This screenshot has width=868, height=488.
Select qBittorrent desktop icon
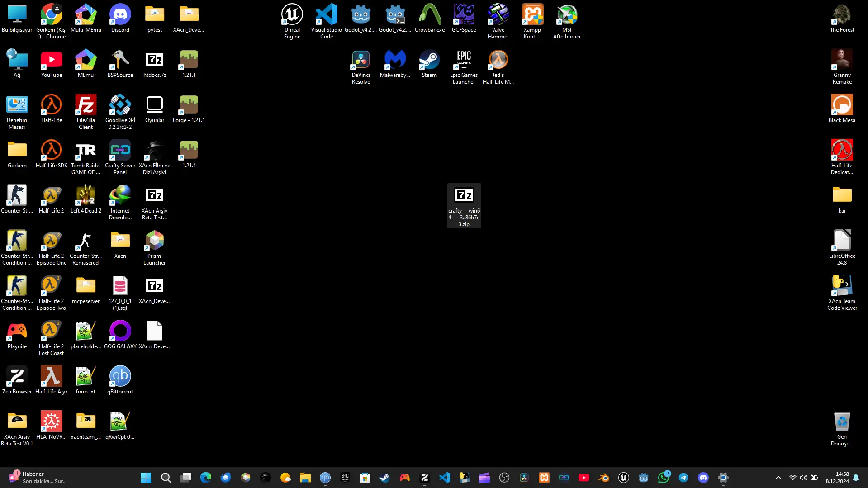coord(120,380)
